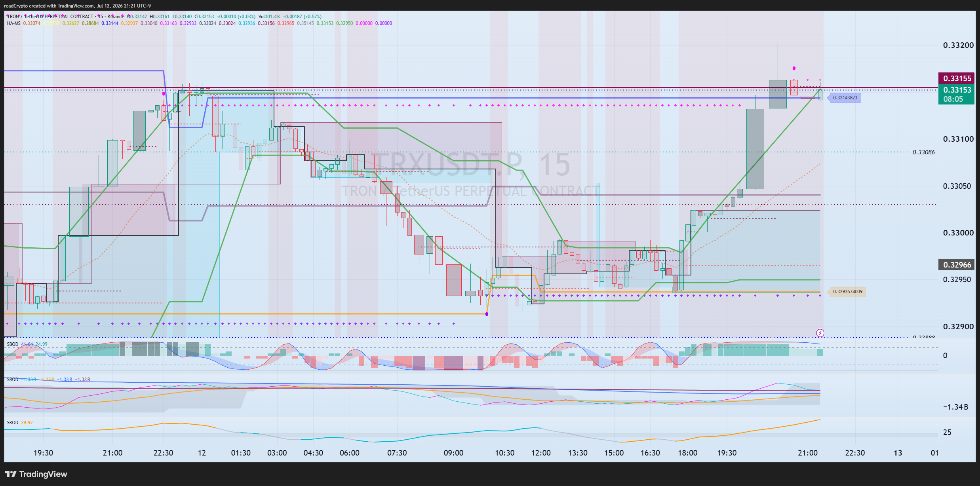980x486 pixels.
Task: Click the -1.34 B axis label
Action: click(x=955, y=407)
